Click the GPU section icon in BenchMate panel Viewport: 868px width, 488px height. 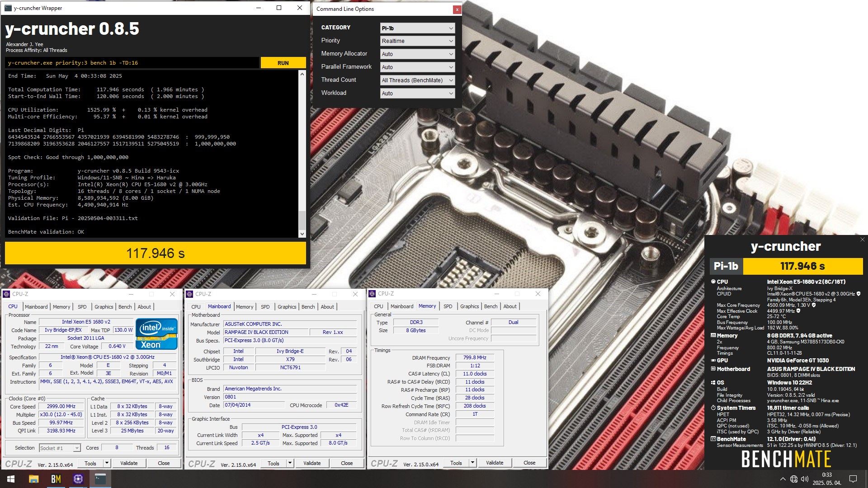click(x=713, y=361)
